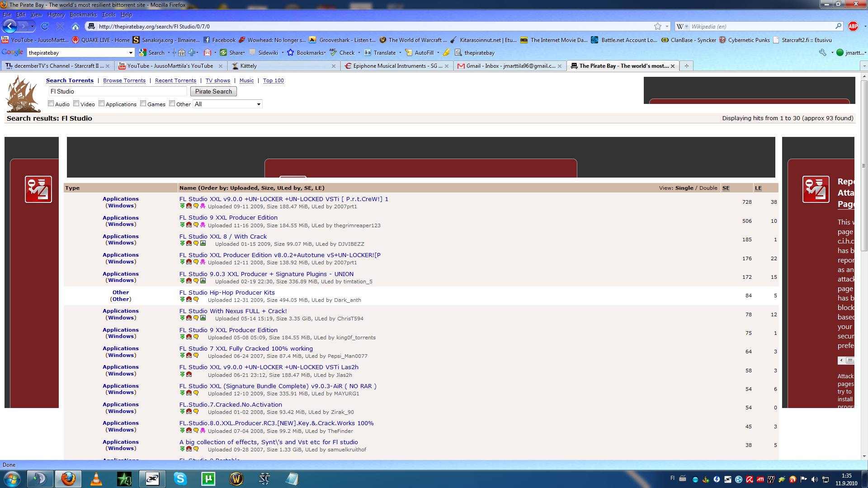
Task: Click magnet icon for FL Studio Hip-Hop Producer Kits
Action: [x=189, y=300]
